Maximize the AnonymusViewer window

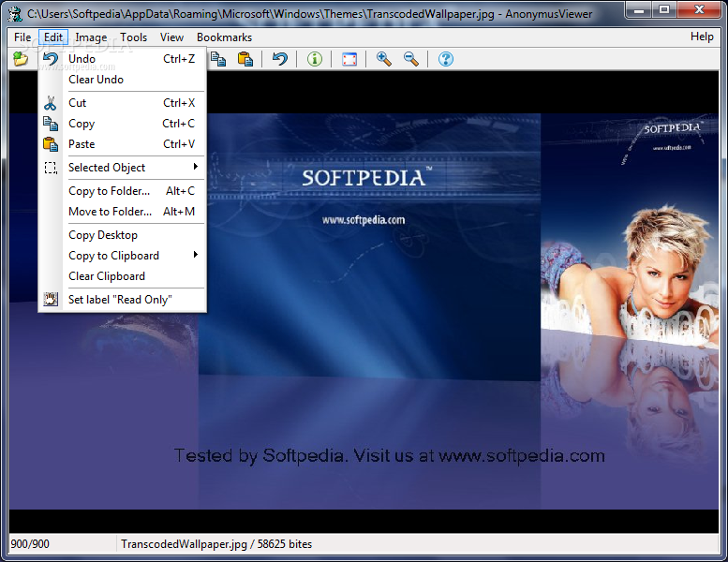click(664, 9)
